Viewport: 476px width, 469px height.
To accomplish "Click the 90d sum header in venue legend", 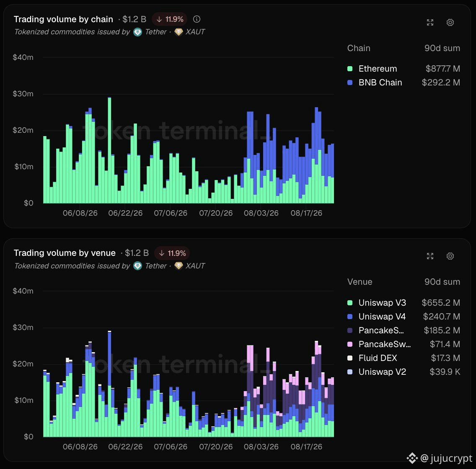I will click(442, 282).
